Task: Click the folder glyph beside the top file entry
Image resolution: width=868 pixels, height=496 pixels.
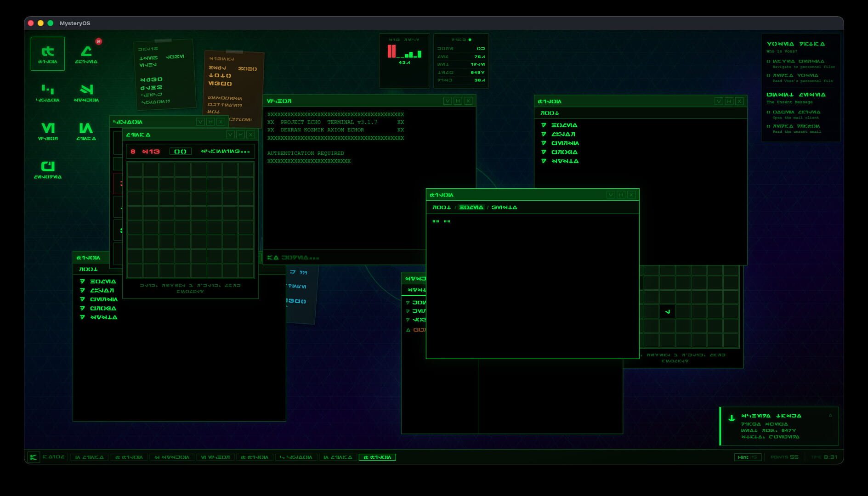Action: (x=543, y=124)
